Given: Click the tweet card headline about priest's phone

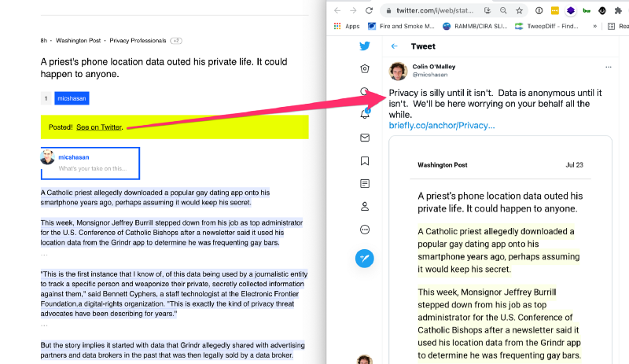Looking at the screenshot, I should 500,202.
